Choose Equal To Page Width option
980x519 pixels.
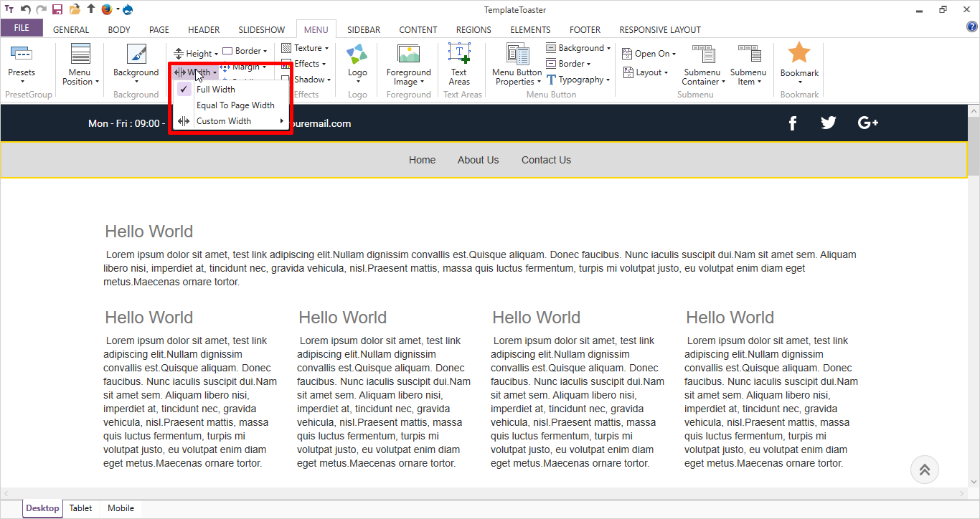point(235,105)
